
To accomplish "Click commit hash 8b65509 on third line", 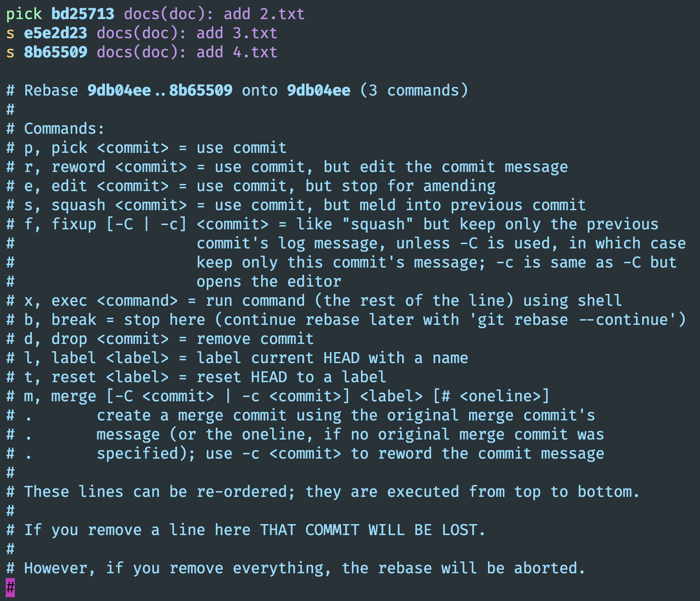I will (x=55, y=52).
